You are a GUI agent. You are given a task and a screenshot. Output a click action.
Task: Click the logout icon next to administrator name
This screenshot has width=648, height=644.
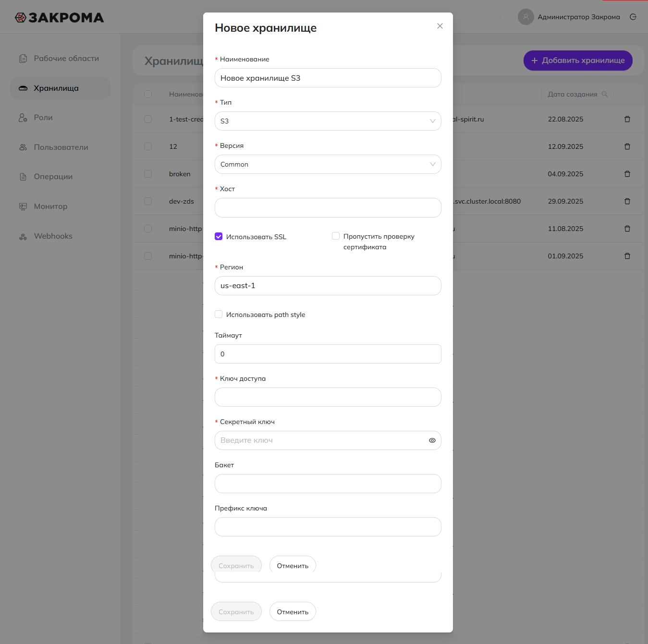pos(633,17)
